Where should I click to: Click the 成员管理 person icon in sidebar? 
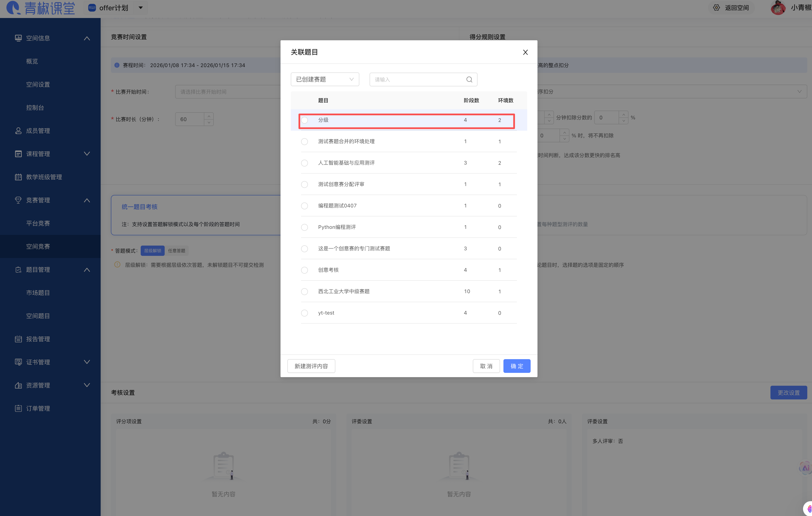coord(18,131)
